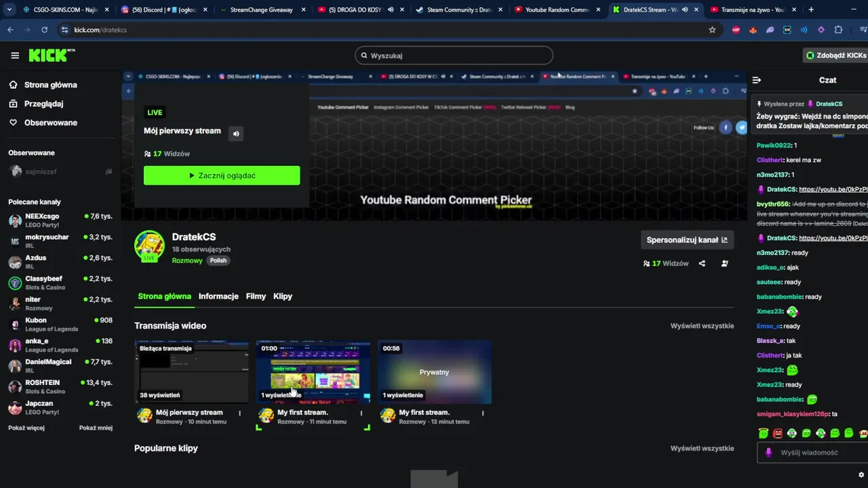The width and height of the screenshot is (868, 488).
Task: Open Obserwowane in the sidebar
Action: tap(43, 123)
